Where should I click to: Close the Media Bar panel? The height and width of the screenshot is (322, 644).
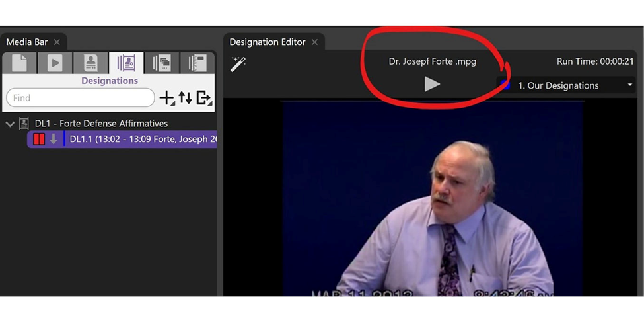tap(57, 42)
